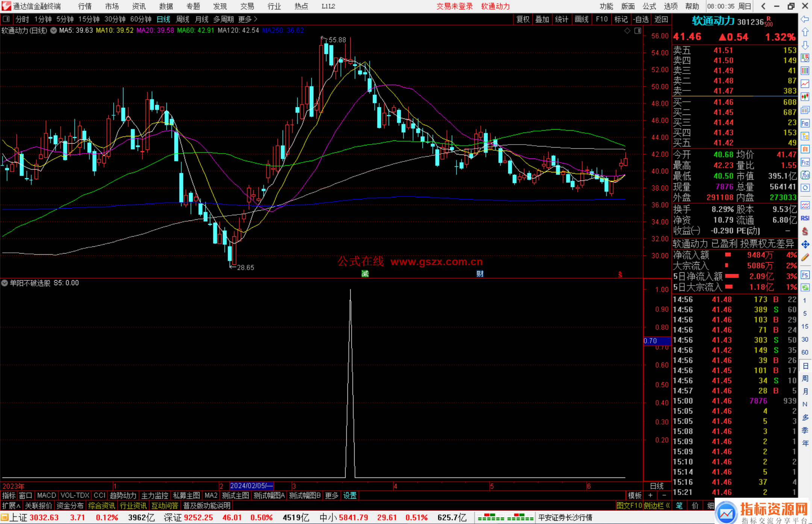Image resolution: width=812 pixels, height=524 pixels.
Task: Switch to 周线 weekly chart
Action: [x=183, y=19]
